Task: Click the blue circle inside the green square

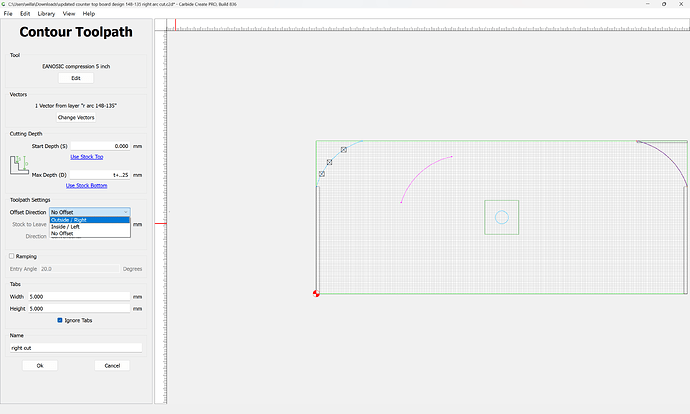Action: (502, 217)
